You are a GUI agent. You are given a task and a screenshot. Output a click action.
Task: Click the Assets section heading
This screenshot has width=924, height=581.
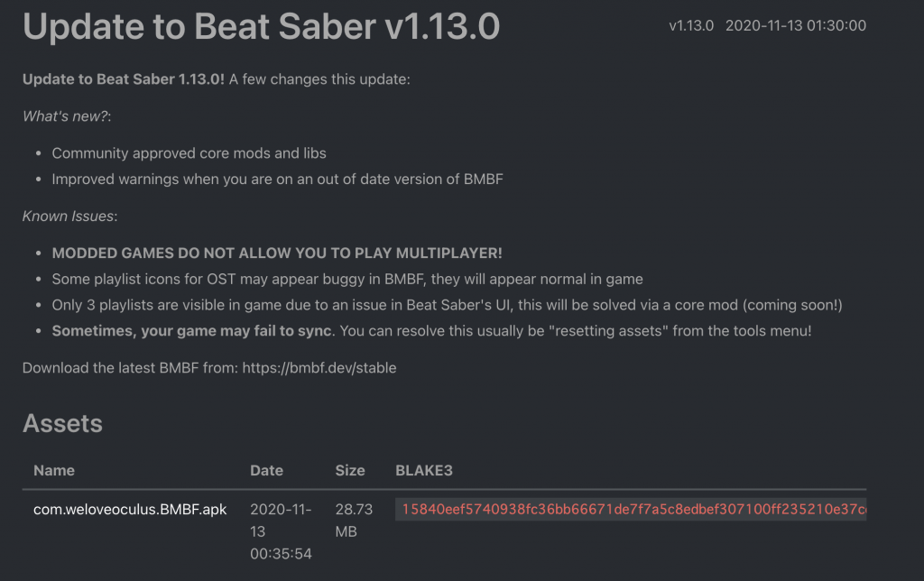tap(62, 424)
